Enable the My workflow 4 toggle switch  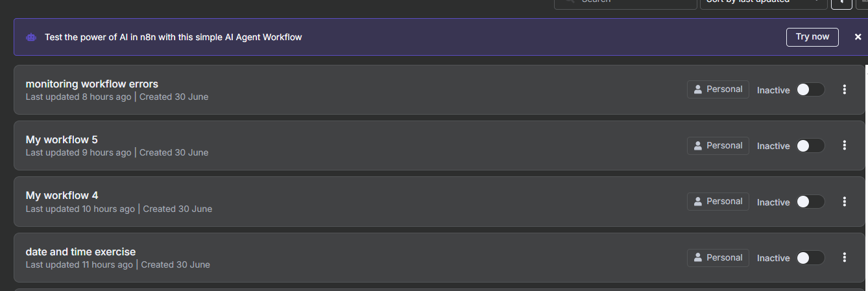tap(810, 202)
